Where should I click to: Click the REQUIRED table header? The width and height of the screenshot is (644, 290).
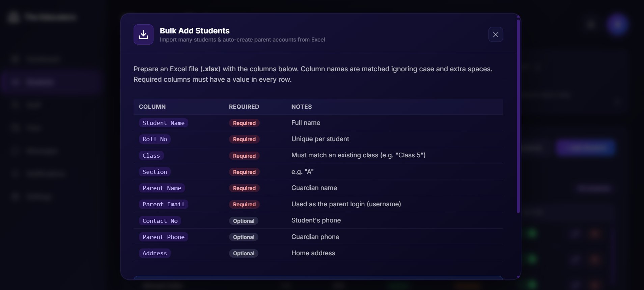(x=244, y=107)
